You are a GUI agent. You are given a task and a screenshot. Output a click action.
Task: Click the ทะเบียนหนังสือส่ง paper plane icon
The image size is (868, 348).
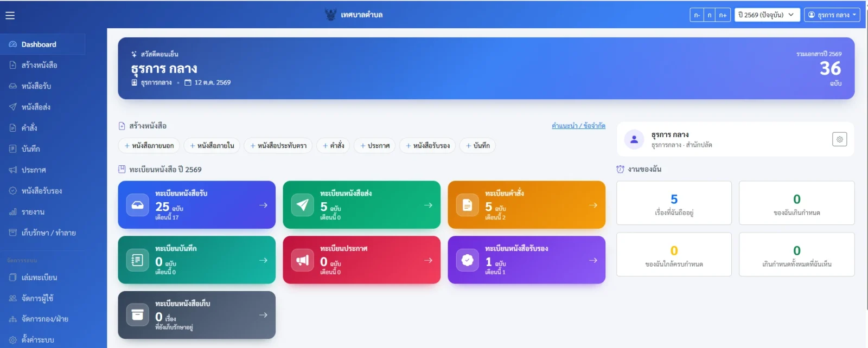pos(303,205)
